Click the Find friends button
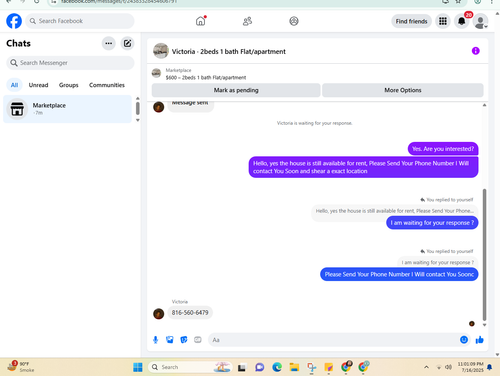The image size is (500, 376). click(411, 21)
